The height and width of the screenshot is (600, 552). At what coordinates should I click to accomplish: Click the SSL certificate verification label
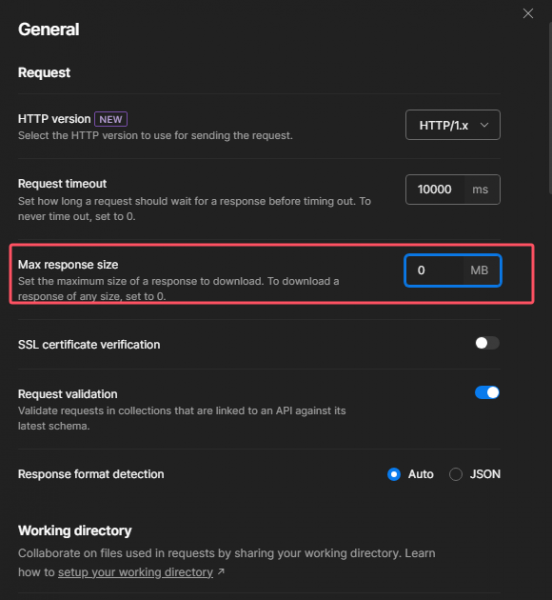click(x=89, y=345)
